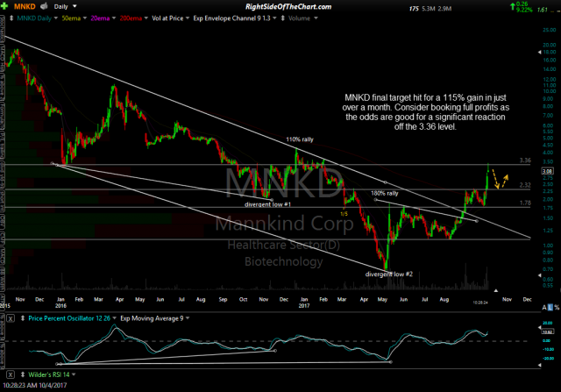Click the 'divergent low #1' annotation
Screen dimensions: 561x392
[267, 204]
